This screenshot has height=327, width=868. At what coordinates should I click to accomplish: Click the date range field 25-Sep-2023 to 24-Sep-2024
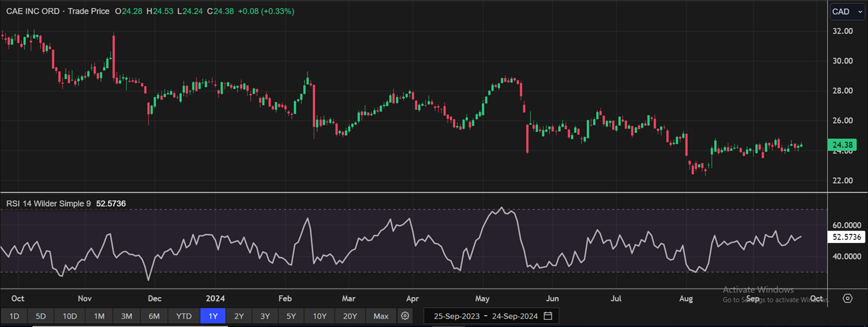491,316
